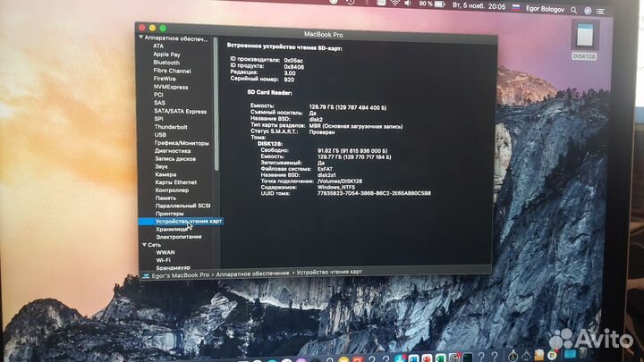This screenshot has width=644, height=362.
Task: Select Fibre Channel in the sidebar
Action: [x=172, y=71]
